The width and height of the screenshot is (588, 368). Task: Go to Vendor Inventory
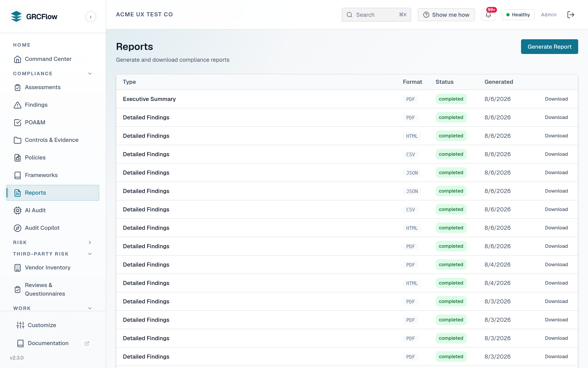tap(53, 268)
